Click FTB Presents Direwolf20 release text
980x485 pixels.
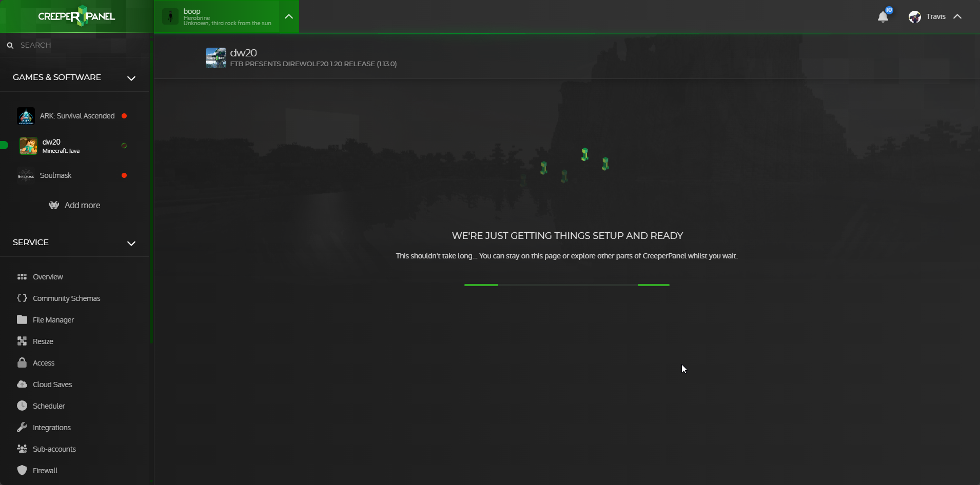[x=313, y=64]
